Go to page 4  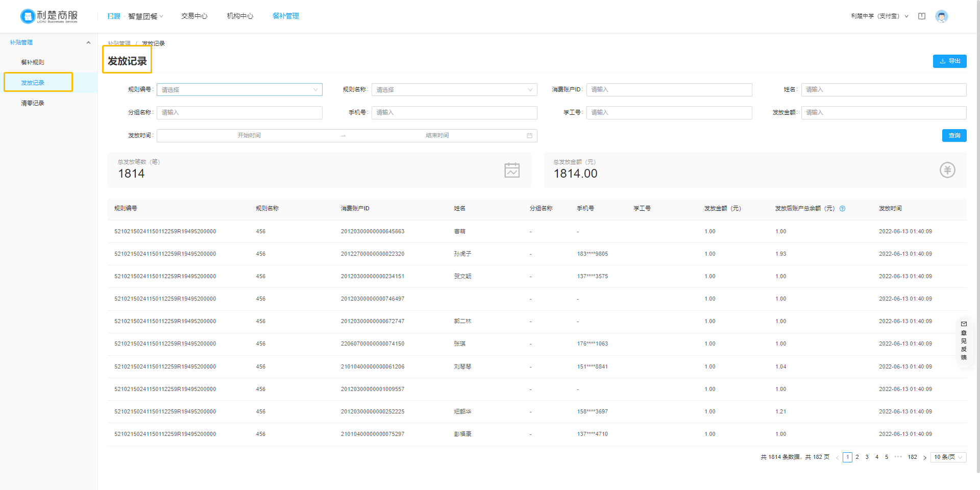[x=877, y=457]
